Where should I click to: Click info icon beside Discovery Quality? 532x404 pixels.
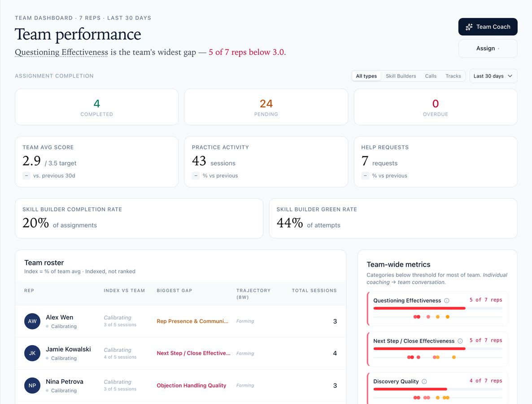click(424, 381)
